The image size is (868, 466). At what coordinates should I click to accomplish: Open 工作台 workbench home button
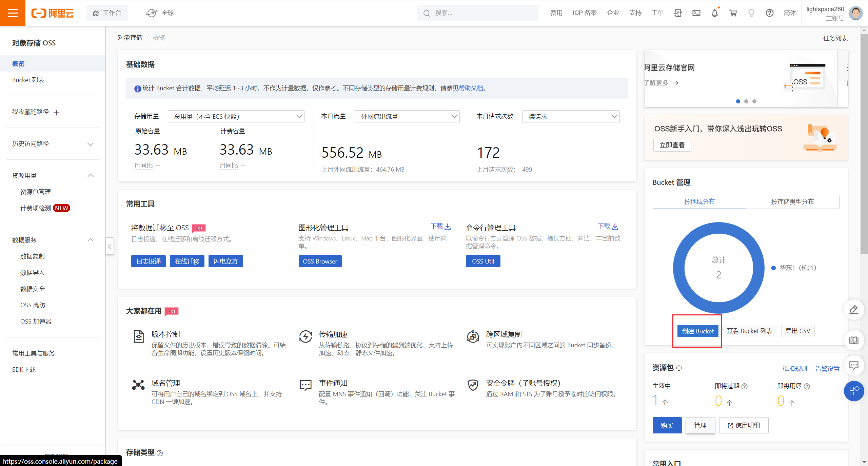(x=107, y=13)
